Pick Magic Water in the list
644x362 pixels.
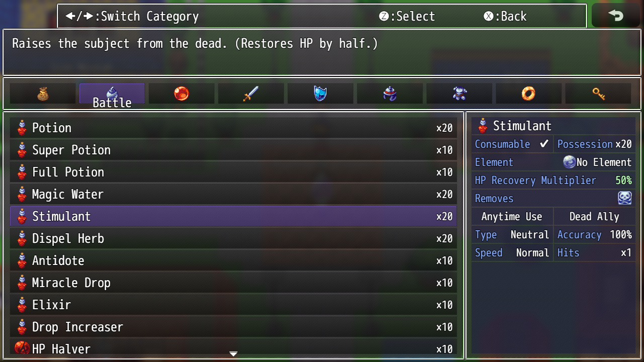pos(233,194)
